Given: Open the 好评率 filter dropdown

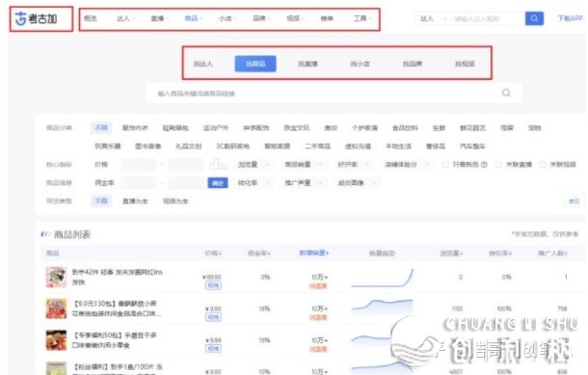Looking at the screenshot, I should click(354, 164).
